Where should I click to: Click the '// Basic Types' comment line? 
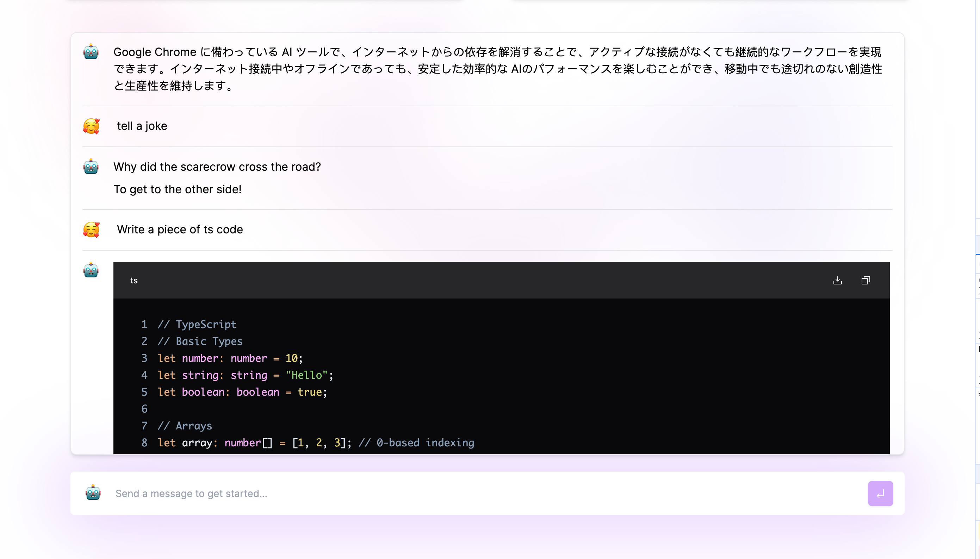[200, 341]
